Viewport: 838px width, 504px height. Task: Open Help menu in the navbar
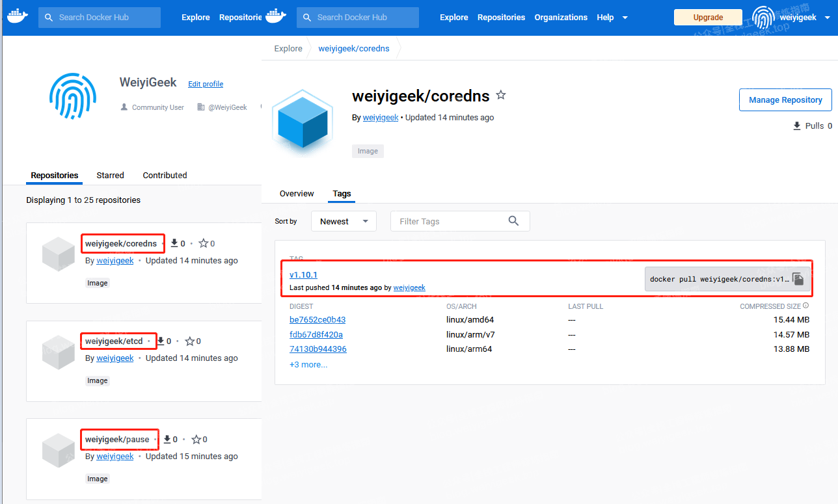coord(605,18)
